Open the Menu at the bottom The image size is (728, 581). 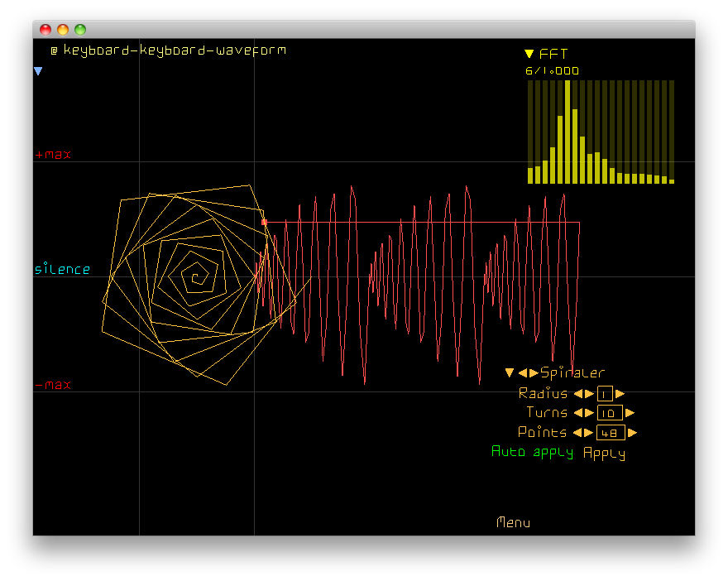point(513,522)
